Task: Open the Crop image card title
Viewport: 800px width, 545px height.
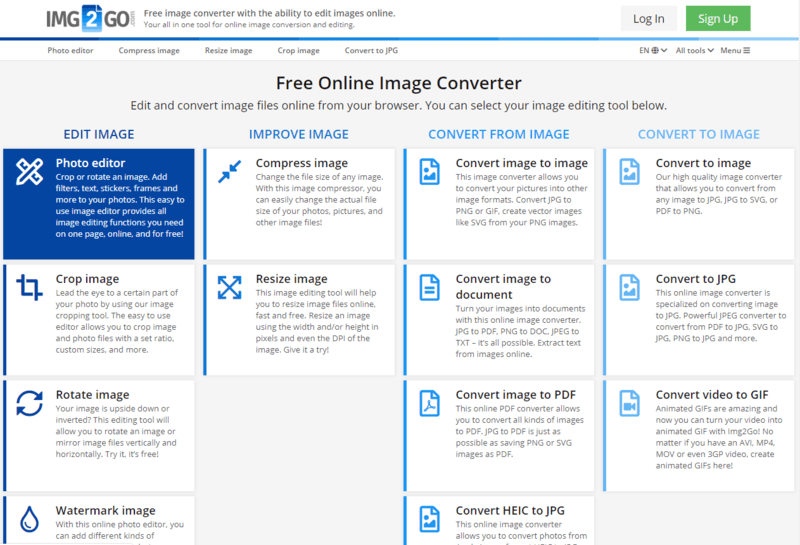Action: 87,279
